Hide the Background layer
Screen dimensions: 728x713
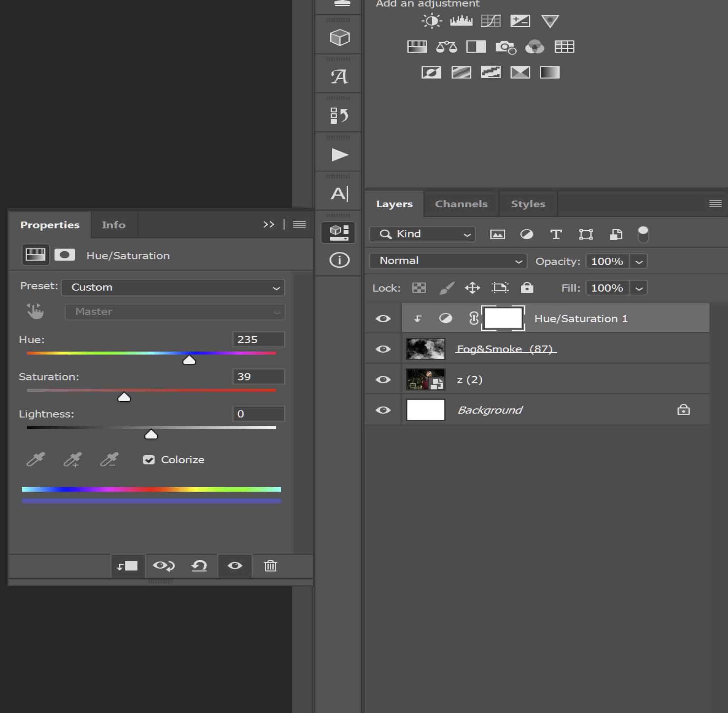tap(383, 410)
